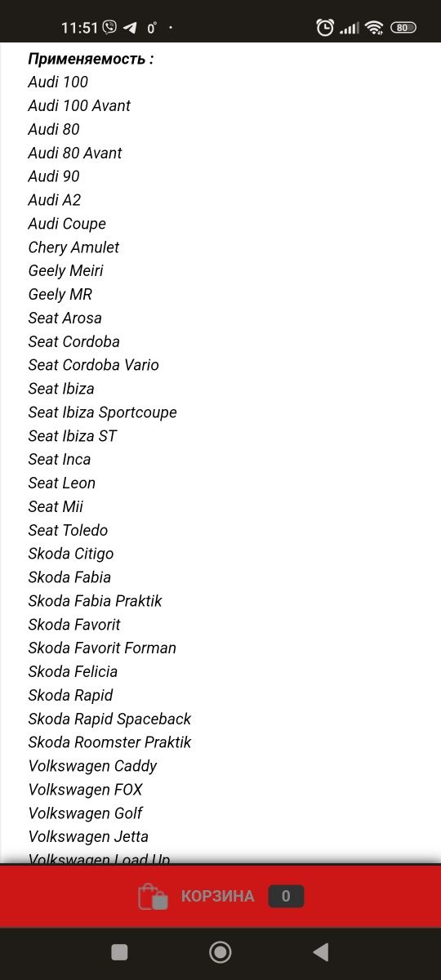The image size is (441, 980).
Task: Open the КОРЗИНА cart label
Action: point(217,897)
